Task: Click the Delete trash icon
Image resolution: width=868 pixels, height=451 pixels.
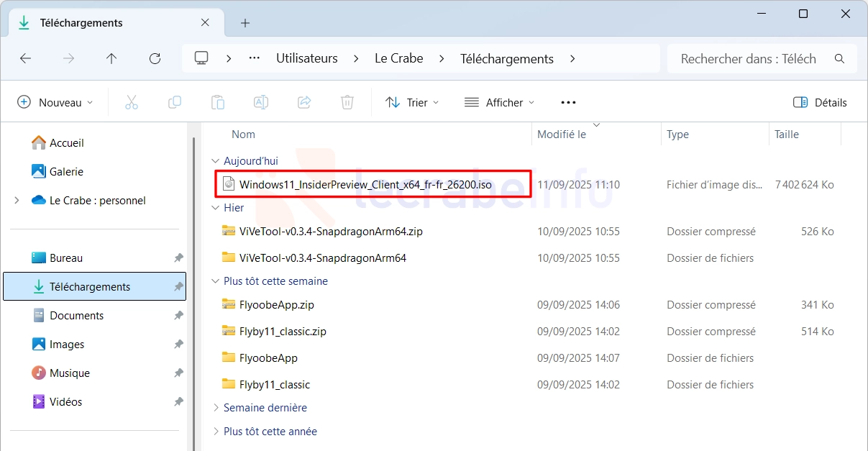Action: tap(347, 102)
